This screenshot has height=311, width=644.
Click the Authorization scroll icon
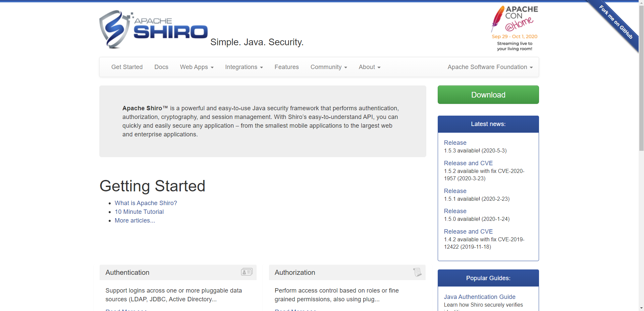coord(417,272)
